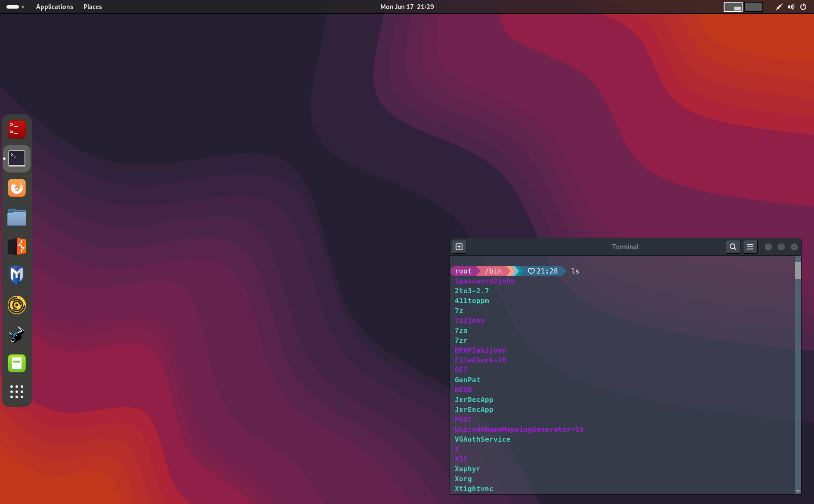This screenshot has height=504, width=814.
Task: Open the root terminal from the dock
Action: (16, 129)
